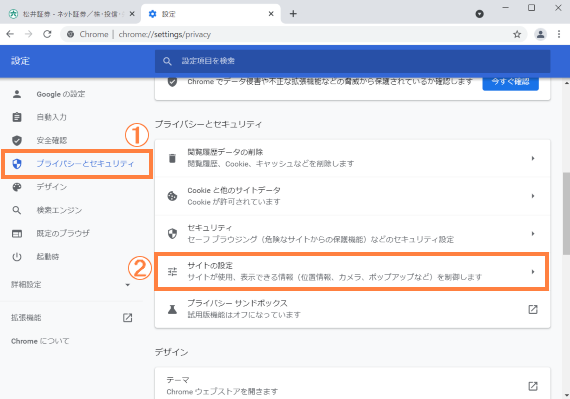Click the external link icon on テーマ row
Viewport: 570px width, 399px height.
coord(533,386)
